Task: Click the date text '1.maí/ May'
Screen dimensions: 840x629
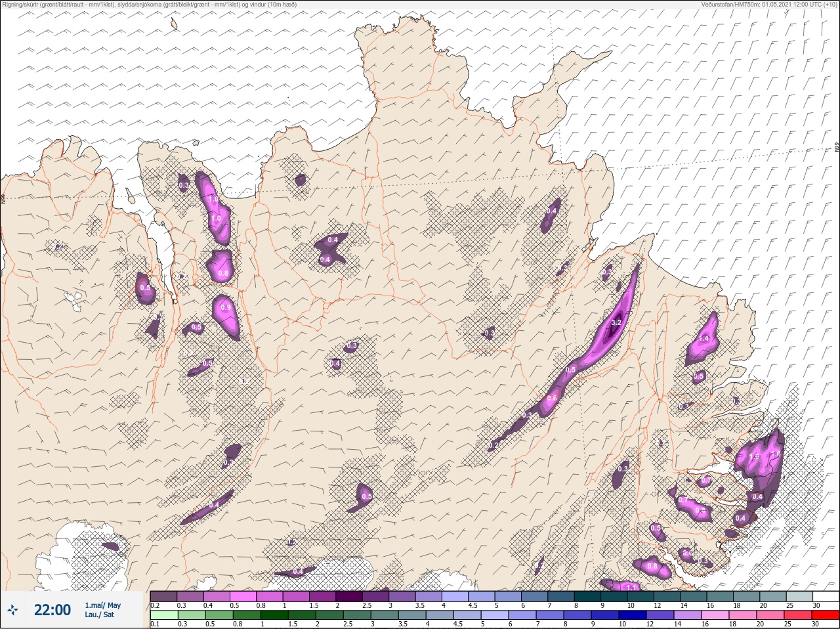Action: pyautogui.click(x=102, y=605)
